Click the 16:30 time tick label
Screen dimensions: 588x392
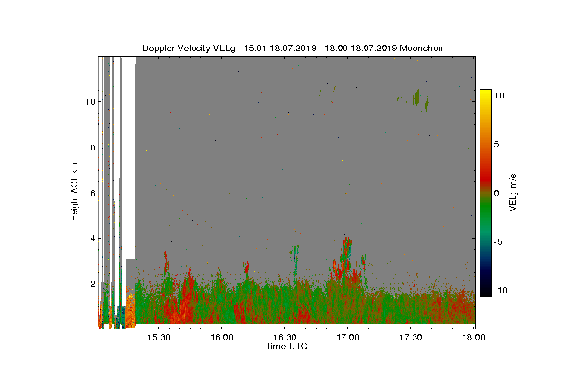click(284, 337)
